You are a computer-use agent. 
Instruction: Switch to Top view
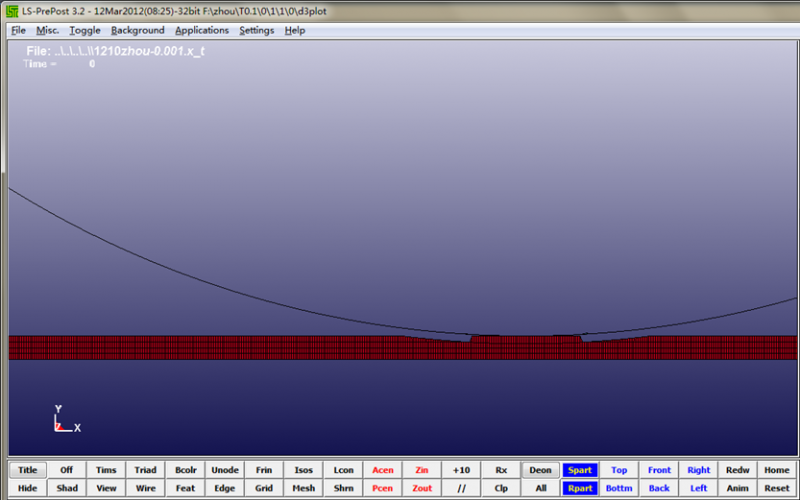(x=619, y=470)
